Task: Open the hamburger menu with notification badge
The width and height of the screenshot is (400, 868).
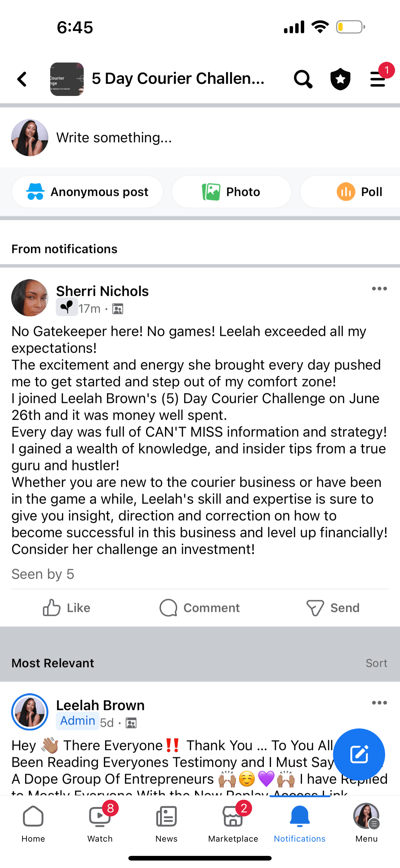Action: [x=378, y=79]
